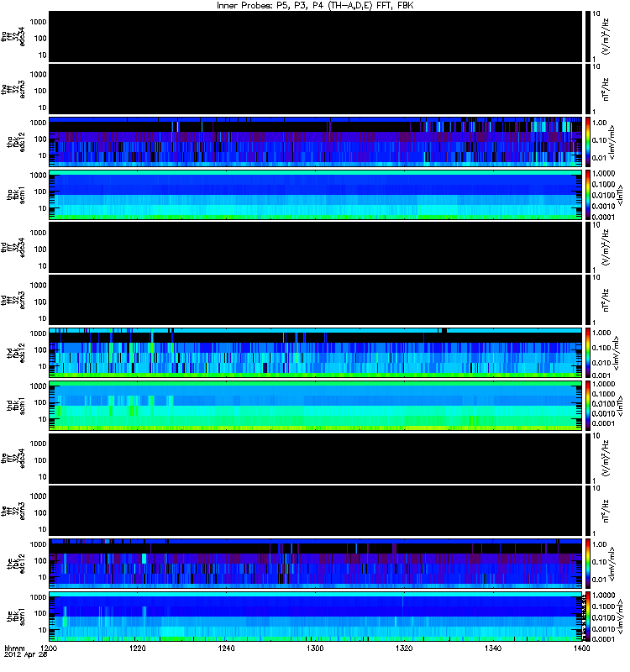
Task: Click the "tha fff 32 edc34" panel label
Action: [x=13, y=37]
